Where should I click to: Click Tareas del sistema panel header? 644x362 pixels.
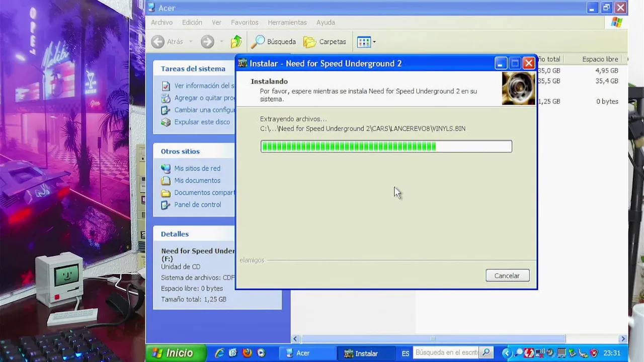pyautogui.click(x=194, y=69)
